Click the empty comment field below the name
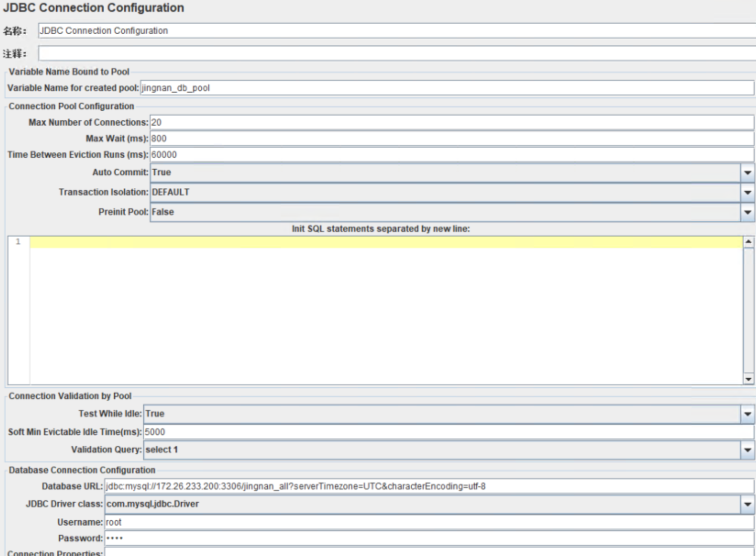756x556 pixels. [x=397, y=53]
